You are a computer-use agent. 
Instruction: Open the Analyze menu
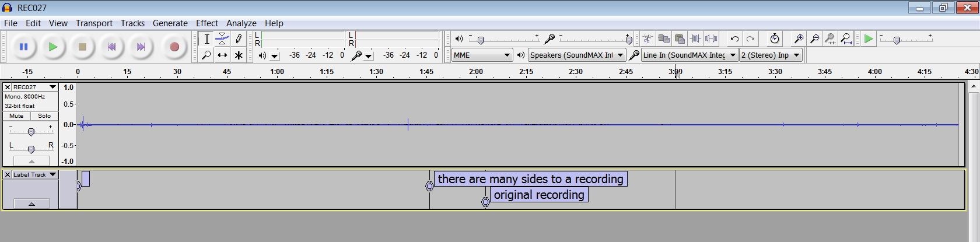coord(241,23)
